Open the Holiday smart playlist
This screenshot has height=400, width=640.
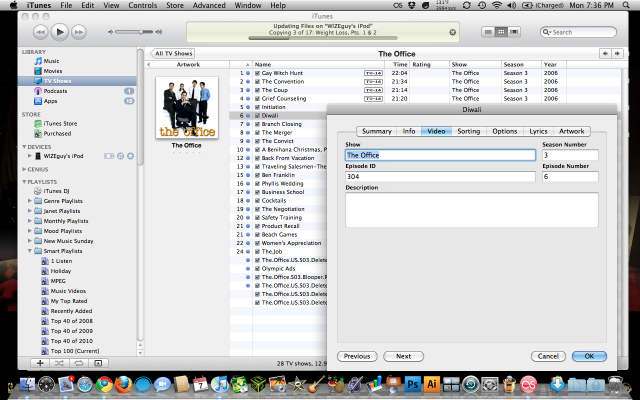tap(60, 271)
